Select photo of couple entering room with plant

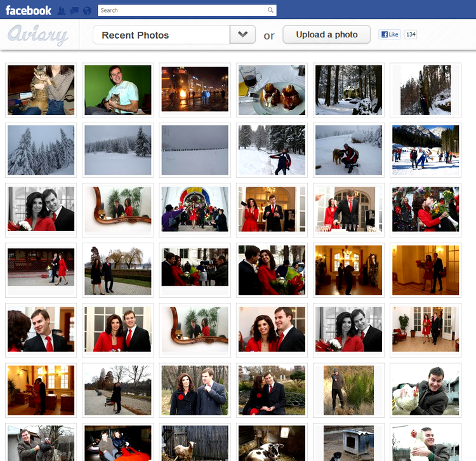(x=426, y=330)
